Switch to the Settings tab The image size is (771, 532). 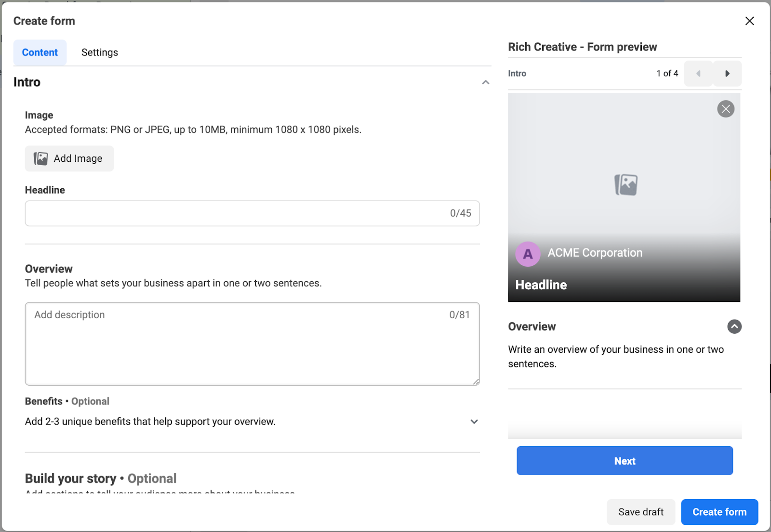pyautogui.click(x=99, y=52)
